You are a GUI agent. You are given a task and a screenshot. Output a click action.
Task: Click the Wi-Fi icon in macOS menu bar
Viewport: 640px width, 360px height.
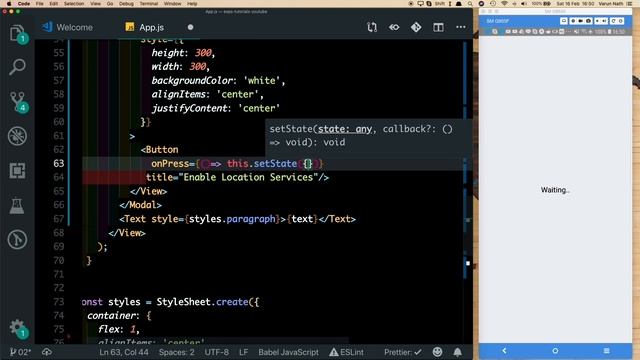click(504, 4)
